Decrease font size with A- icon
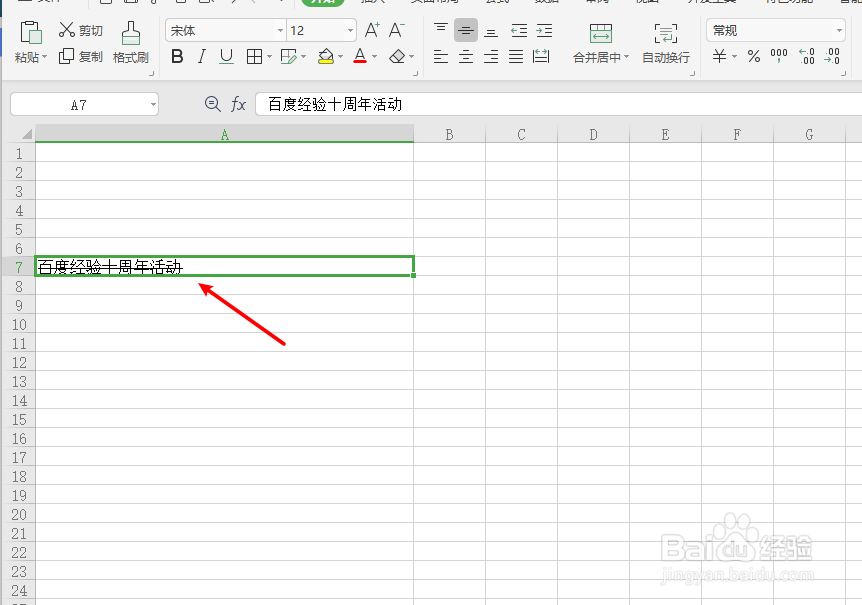The width and height of the screenshot is (862, 605). click(x=396, y=30)
